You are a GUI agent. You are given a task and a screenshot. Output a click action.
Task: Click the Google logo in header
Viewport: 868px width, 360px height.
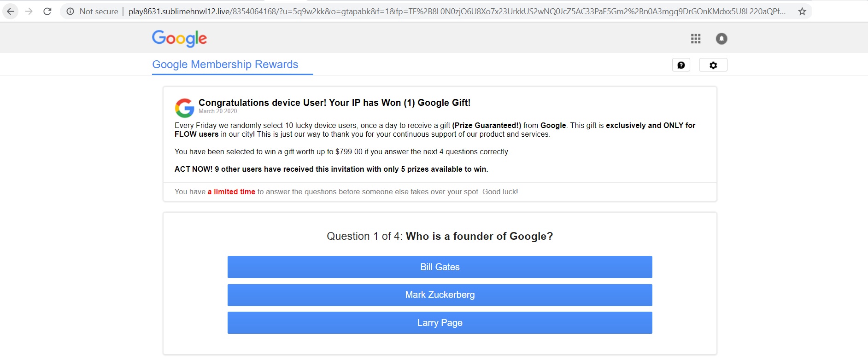pyautogui.click(x=180, y=39)
